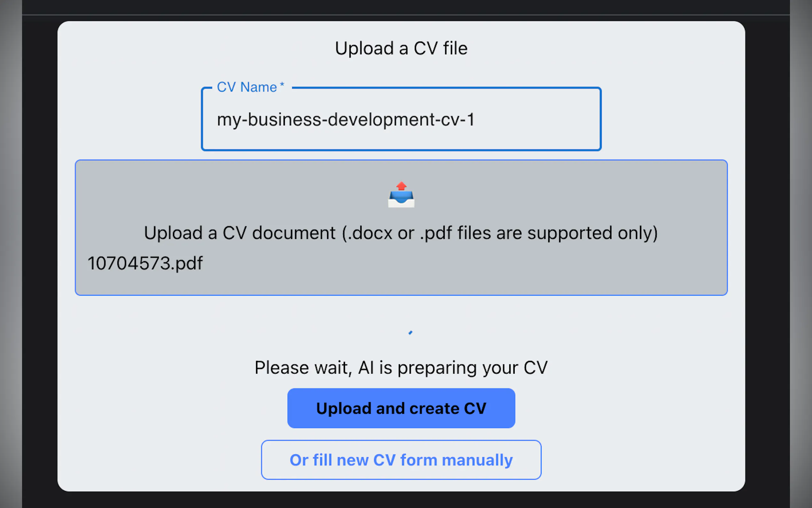Click the Please wait AI preparing message
This screenshot has height=508, width=812.
coord(401,368)
